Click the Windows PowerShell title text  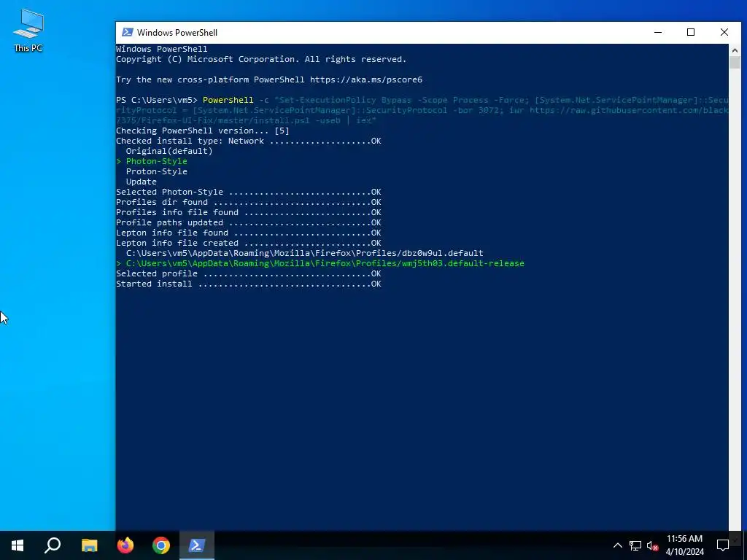coord(177,32)
